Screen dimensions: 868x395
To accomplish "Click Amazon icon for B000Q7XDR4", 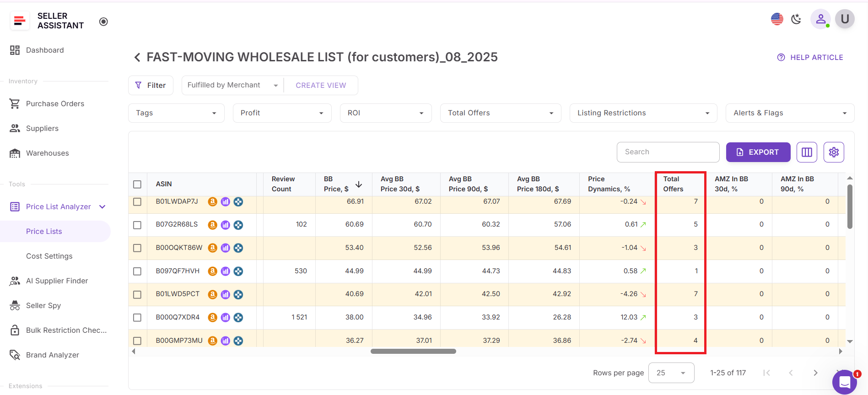I will (212, 317).
